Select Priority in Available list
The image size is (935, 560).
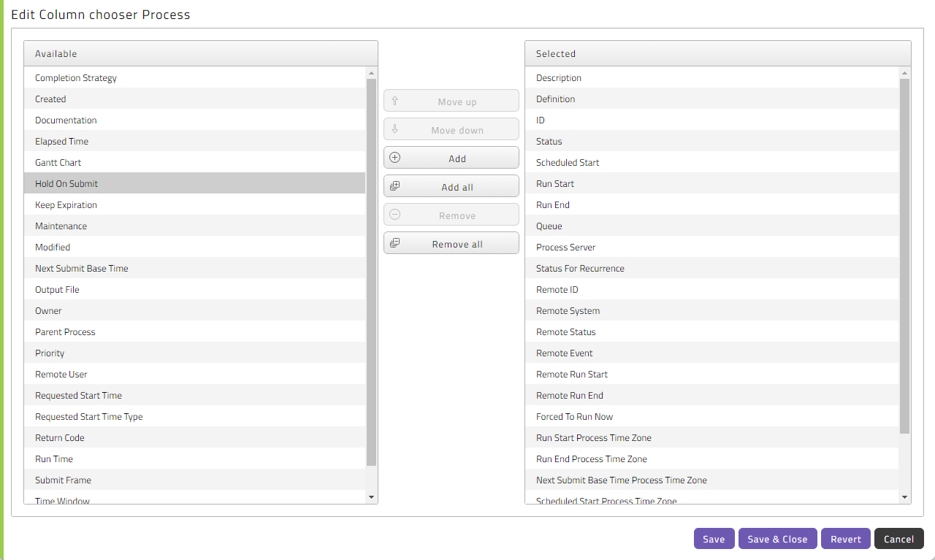point(194,353)
